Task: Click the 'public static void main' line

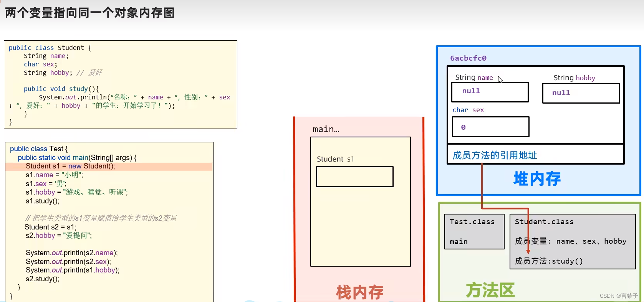Action: tap(77, 158)
